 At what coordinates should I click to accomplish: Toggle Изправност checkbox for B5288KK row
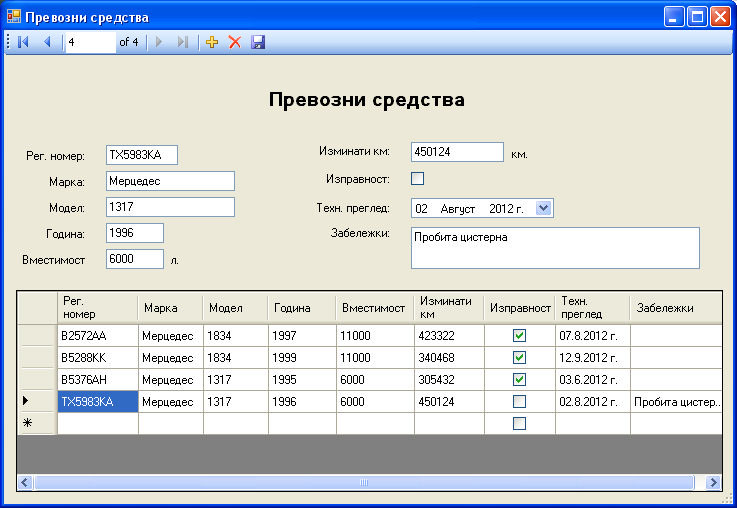[x=519, y=358]
